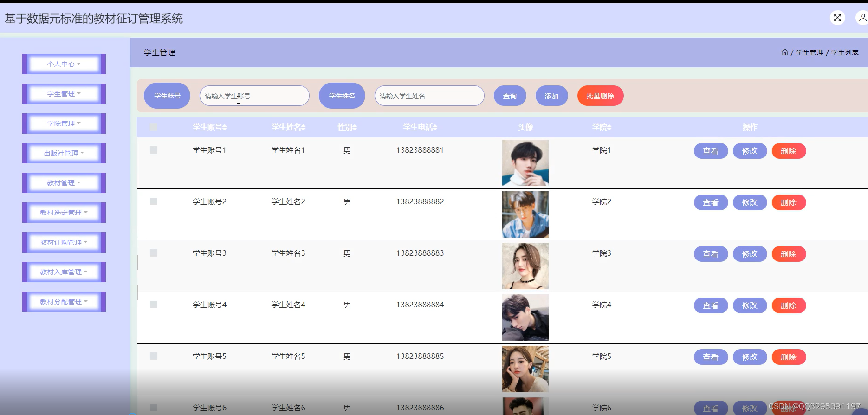
Task: Open avatar thumbnail of 学生姓名5
Action: (525, 369)
